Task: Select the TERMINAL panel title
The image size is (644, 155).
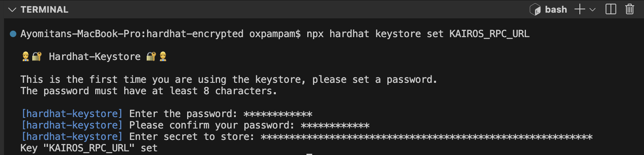Action: (45, 9)
